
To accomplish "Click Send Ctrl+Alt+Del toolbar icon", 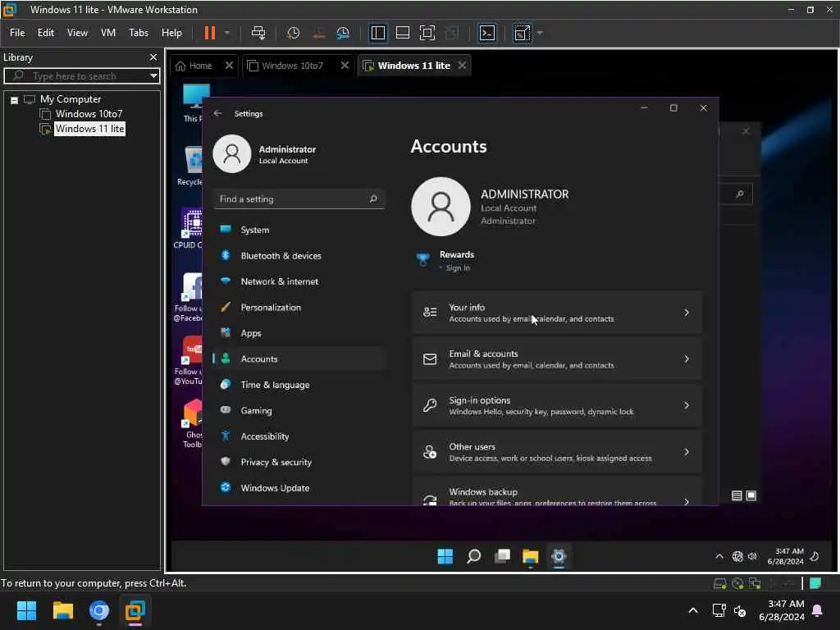I will (258, 33).
